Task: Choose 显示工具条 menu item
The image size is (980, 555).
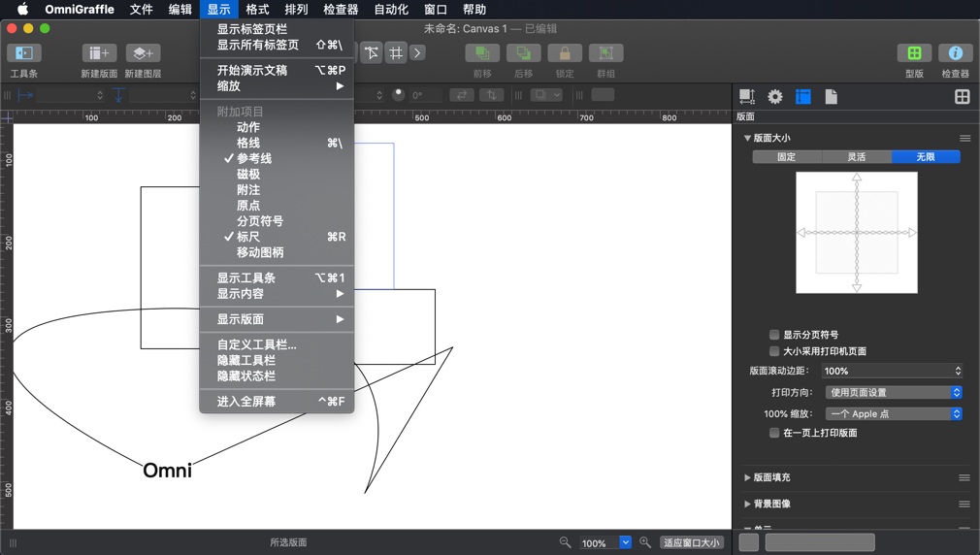Action: [277, 278]
